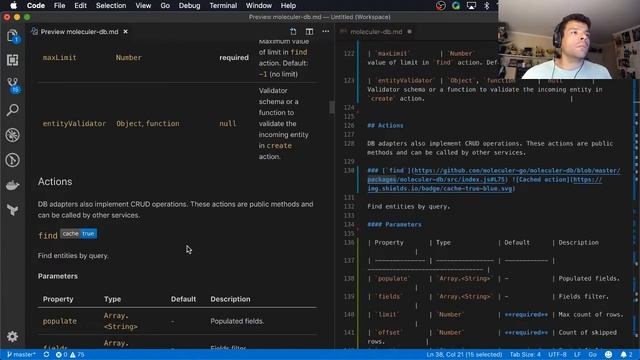
Task: Open the GitLens compass view icon
Action: [13, 160]
